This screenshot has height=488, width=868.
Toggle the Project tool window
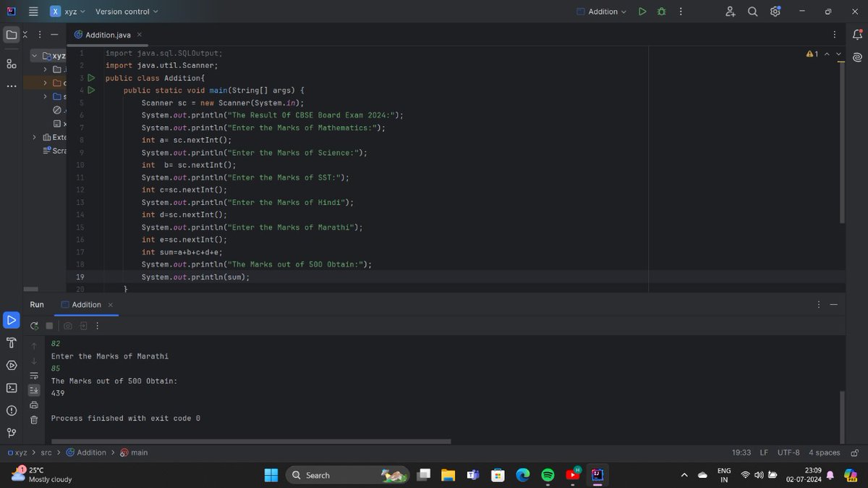point(11,34)
